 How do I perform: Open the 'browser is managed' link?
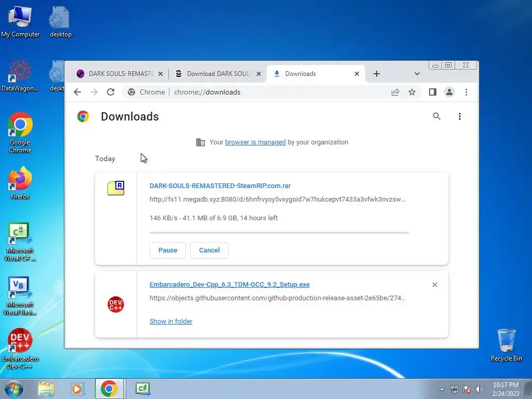255,142
